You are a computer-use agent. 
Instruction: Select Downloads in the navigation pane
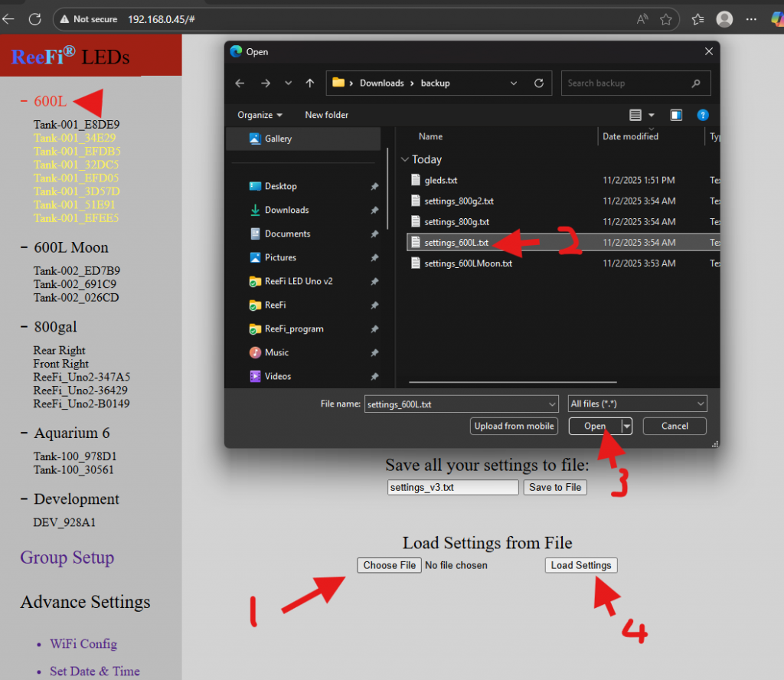(286, 210)
